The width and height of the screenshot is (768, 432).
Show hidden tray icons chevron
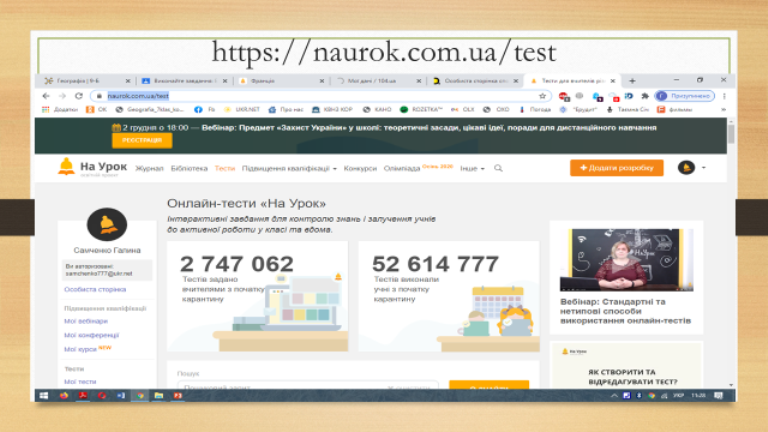point(614,395)
